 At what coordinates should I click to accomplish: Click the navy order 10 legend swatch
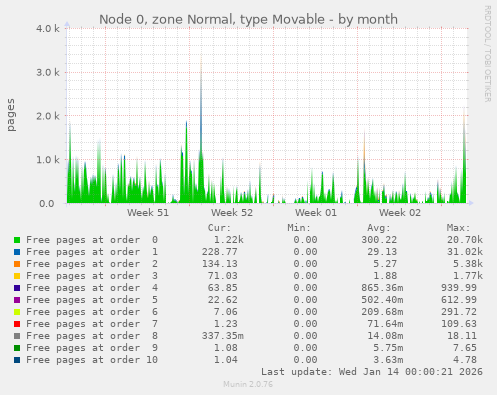pos(17,360)
